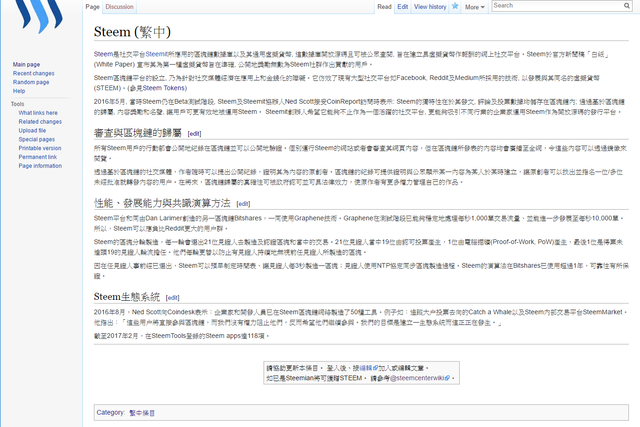Open the View history tab
Viewport: 640px width, 427px height.
430,6
